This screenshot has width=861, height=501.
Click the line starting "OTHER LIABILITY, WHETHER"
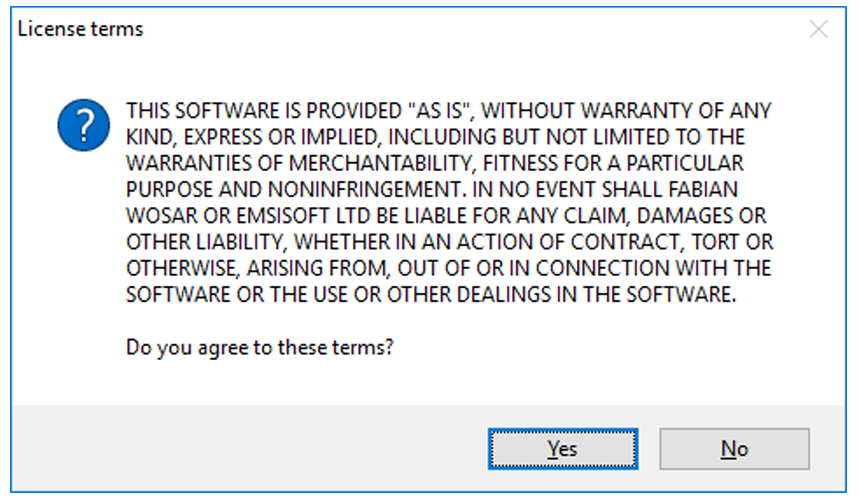coord(450,242)
